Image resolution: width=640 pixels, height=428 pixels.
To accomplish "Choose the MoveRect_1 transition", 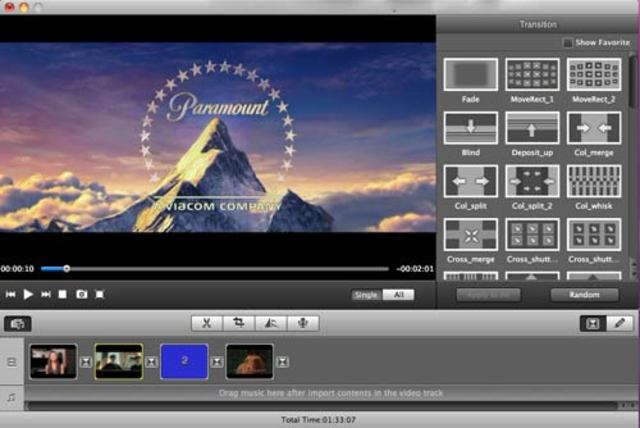I will 532,74.
